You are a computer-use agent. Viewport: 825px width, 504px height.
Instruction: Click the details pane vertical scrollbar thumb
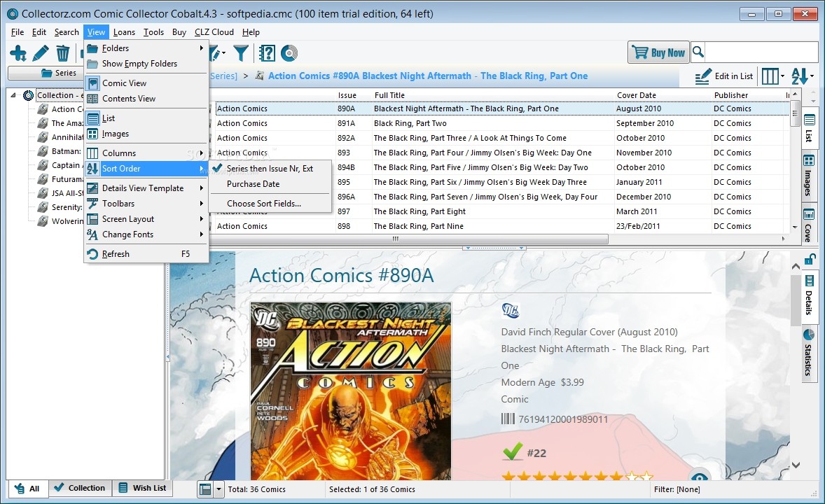[796, 300]
